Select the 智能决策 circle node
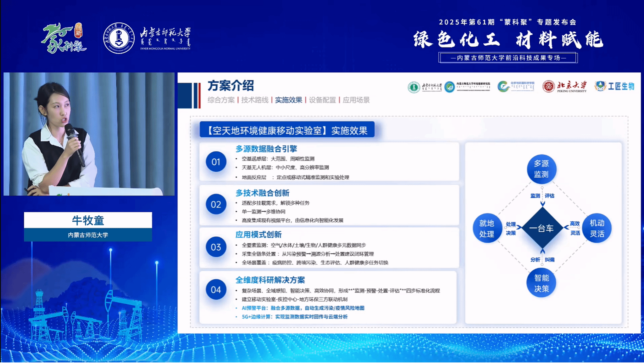The width and height of the screenshot is (644, 363). point(541,283)
